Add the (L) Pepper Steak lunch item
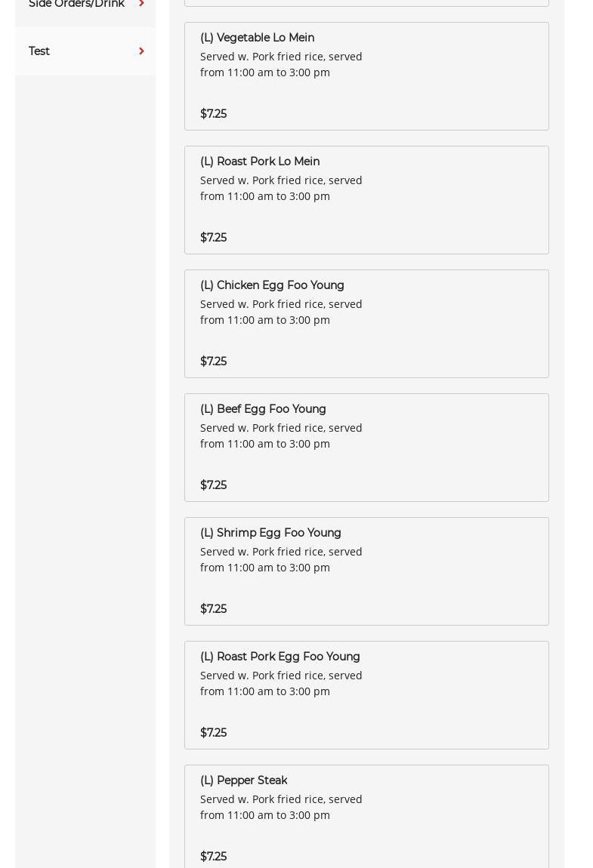Screen dimensions: 593x868 [x=243, y=780]
